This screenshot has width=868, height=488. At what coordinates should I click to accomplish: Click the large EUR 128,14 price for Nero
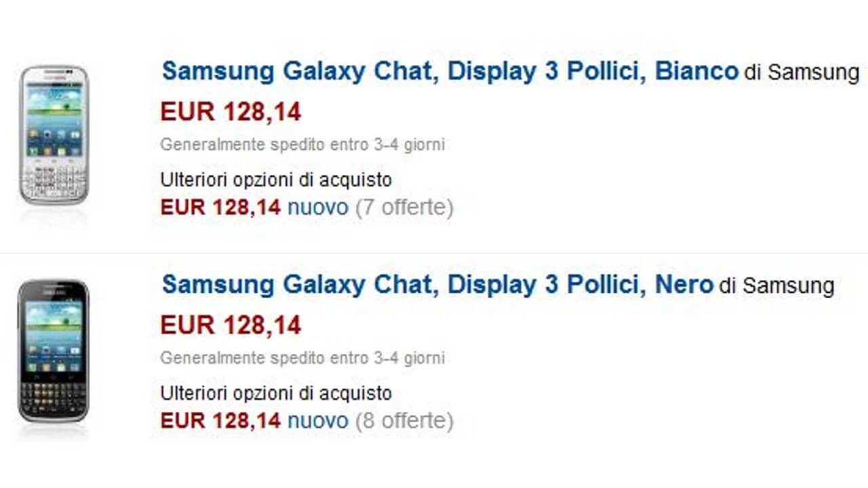[x=231, y=325]
